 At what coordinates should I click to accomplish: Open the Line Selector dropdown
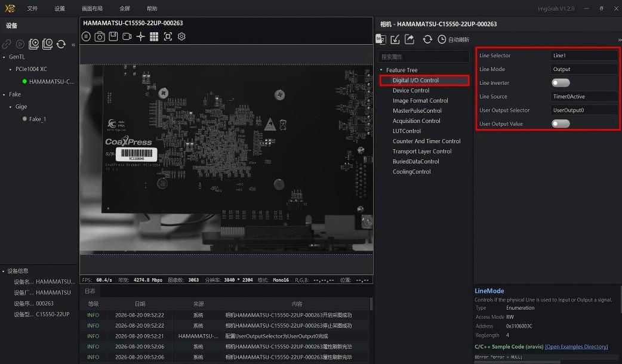click(584, 55)
